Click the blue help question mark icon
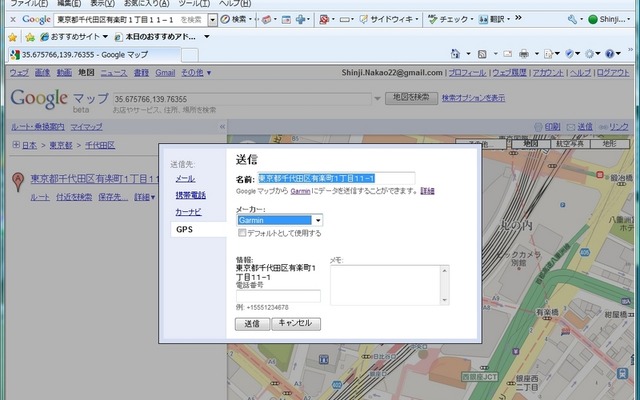 [610, 53]
